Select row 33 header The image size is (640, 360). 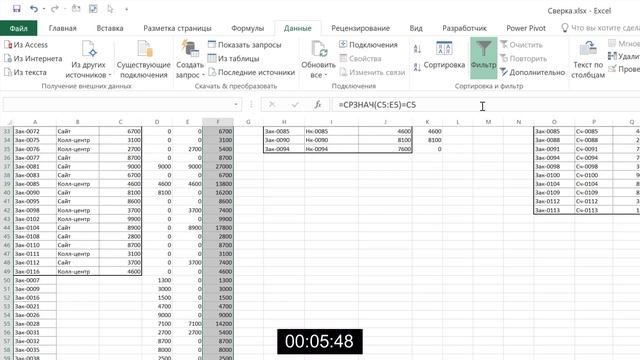(7, 131)
